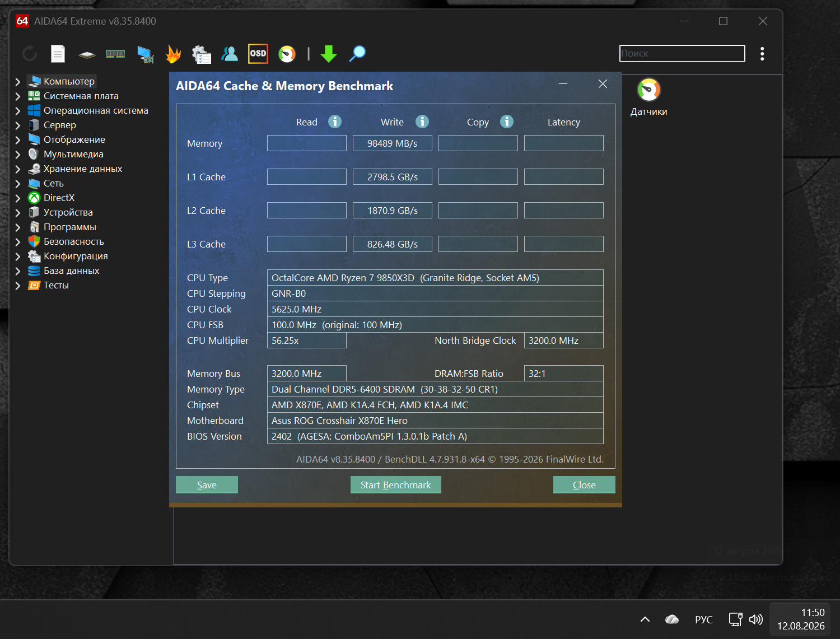The width and height of the screenshot is (840, 639).
Task: Close the benchmark dialog with X
Action: point(603,84)
